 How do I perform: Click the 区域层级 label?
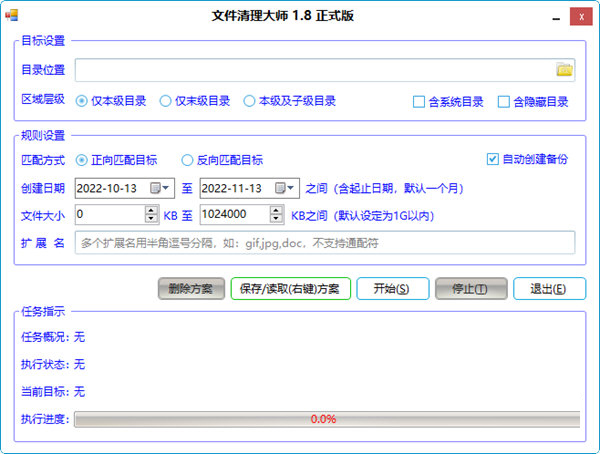point(43,100)
